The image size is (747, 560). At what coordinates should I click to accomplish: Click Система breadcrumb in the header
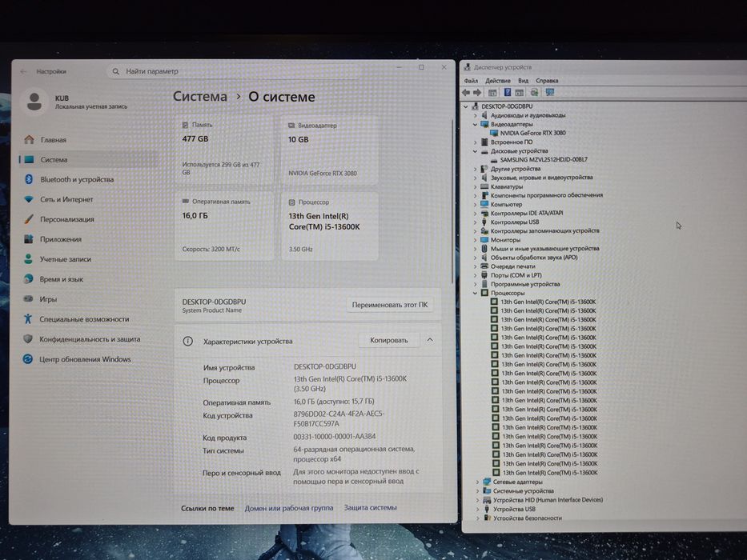click(x=199, y=96)
